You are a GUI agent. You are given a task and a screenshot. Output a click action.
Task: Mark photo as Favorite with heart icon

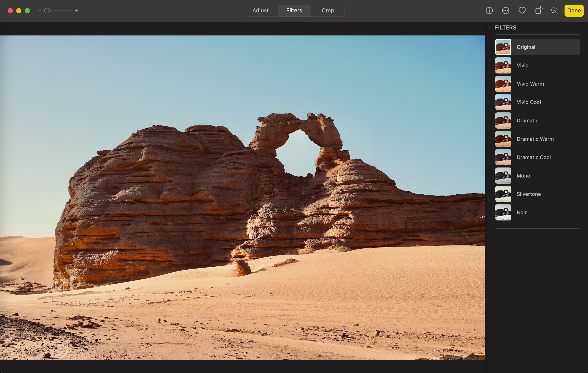click(x=522, y=10)
